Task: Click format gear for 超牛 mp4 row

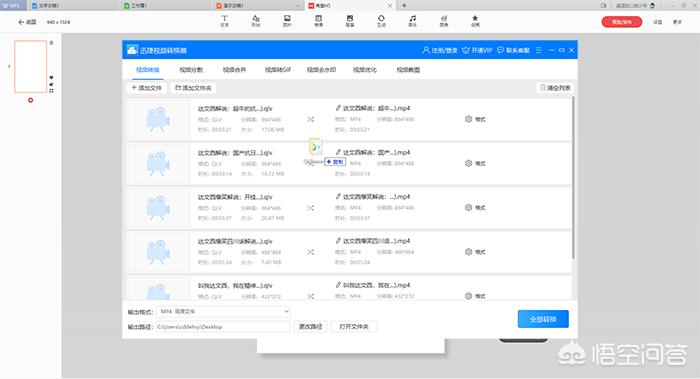Action: point(468,119)
